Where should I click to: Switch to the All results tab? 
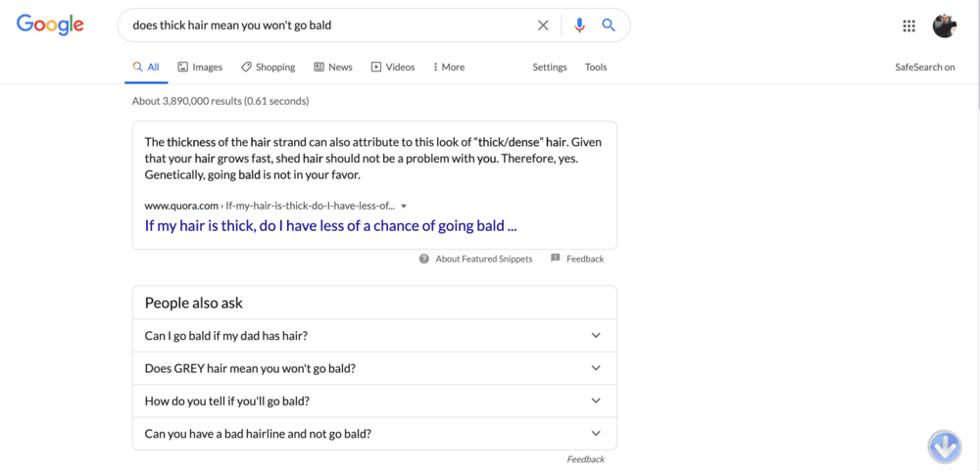[146, 68]
